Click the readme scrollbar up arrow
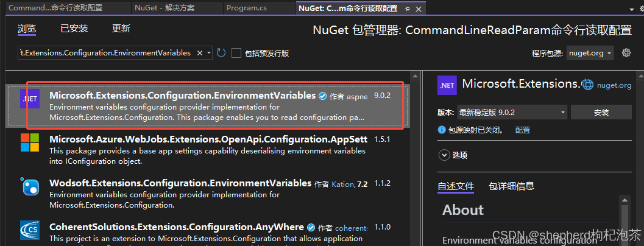This screenshot has height=246, width=644. 625,200
